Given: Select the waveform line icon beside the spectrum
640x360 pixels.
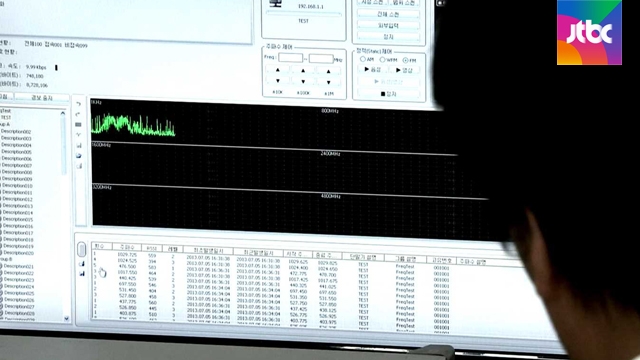Looking at the screenshot, I should (x=78, y=135).
